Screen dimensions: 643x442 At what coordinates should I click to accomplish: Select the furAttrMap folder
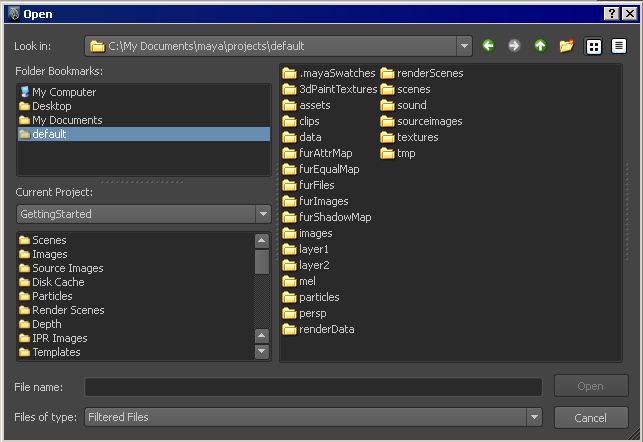[317, 153]
